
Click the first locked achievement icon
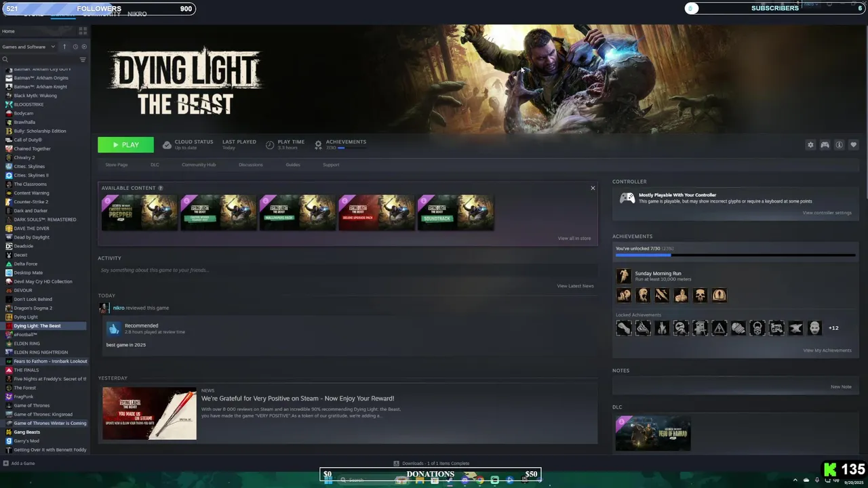point(623,328)
